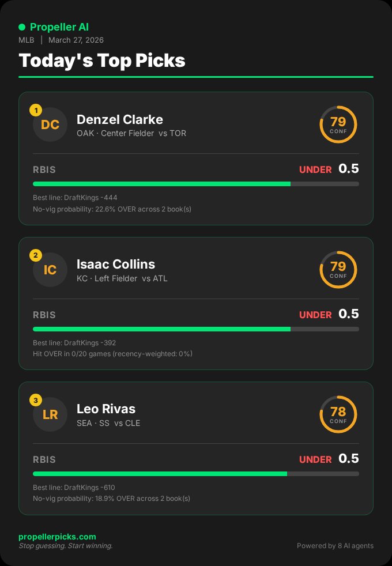
Task: Click the Powered by 8 AI agents text
Action: pyautogui.click(x=335, y=545)
